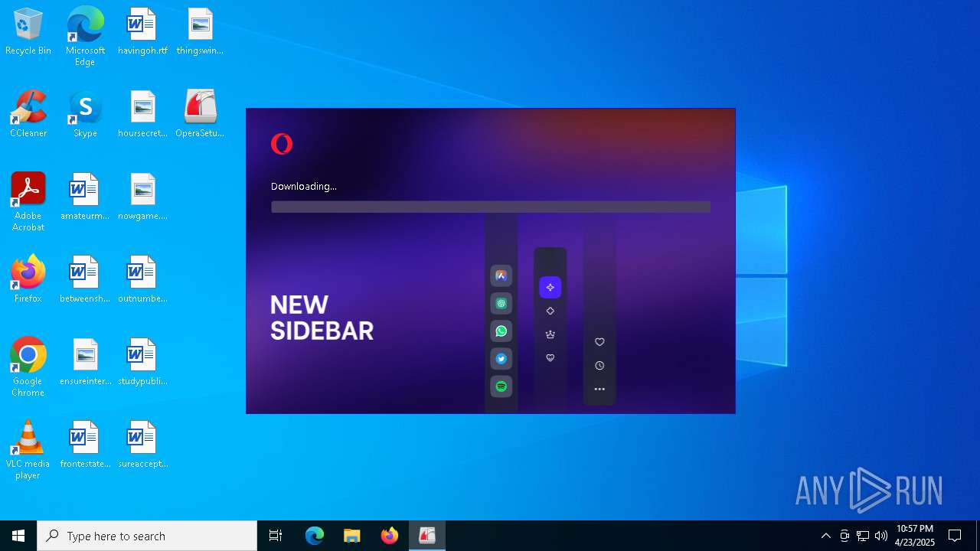
Task: Click the highlighted purple sparkle sidebar icon
Action: click(550, 288)
